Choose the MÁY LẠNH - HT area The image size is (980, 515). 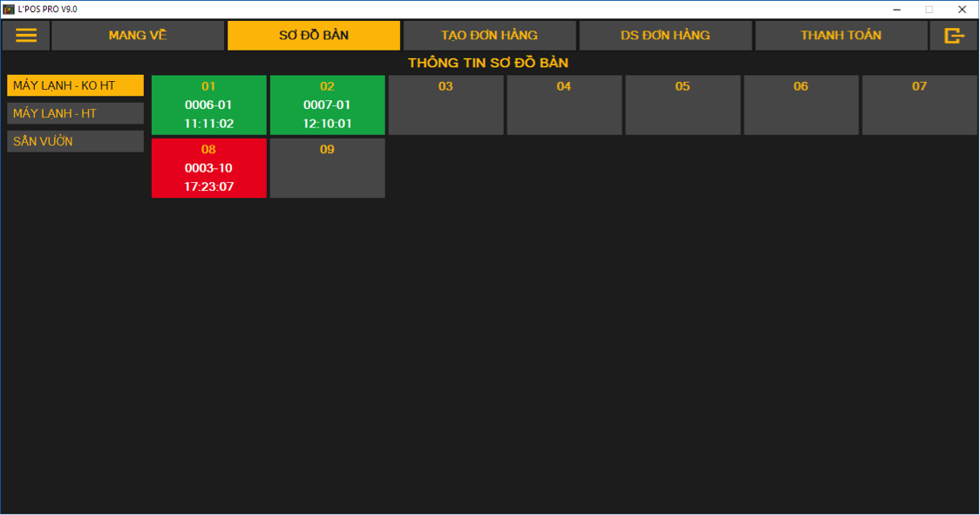75,113
